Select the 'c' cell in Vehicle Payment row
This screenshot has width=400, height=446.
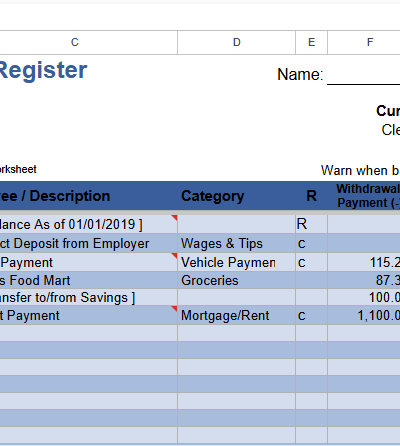pos(311,262)
